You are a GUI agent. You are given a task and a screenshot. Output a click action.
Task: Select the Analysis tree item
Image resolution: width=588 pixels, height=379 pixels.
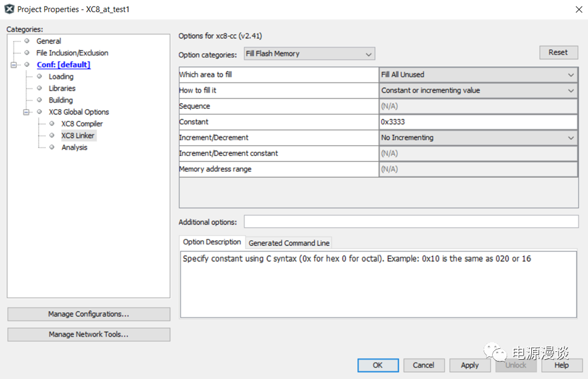point(74,148)
